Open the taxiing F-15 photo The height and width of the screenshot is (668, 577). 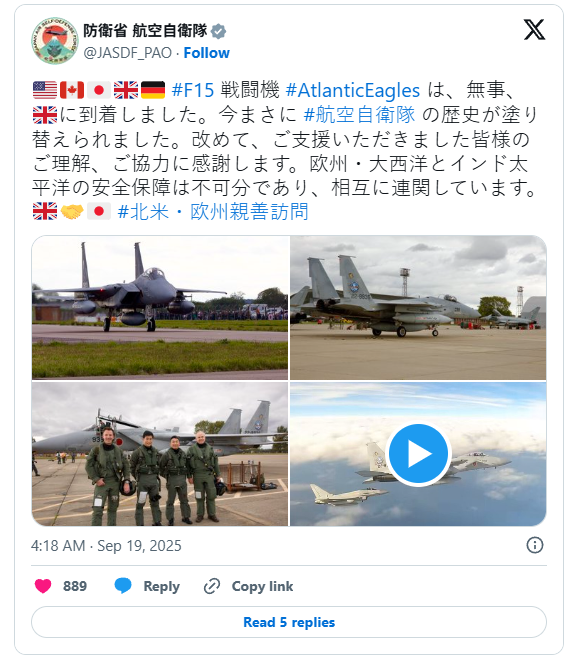(x=160, y=307)
